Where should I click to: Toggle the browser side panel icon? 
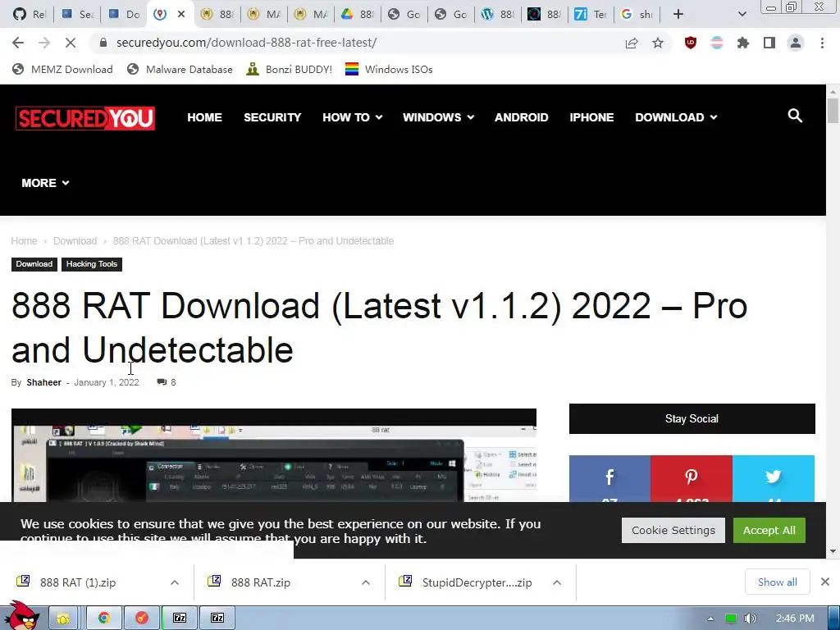pos(769,43)
